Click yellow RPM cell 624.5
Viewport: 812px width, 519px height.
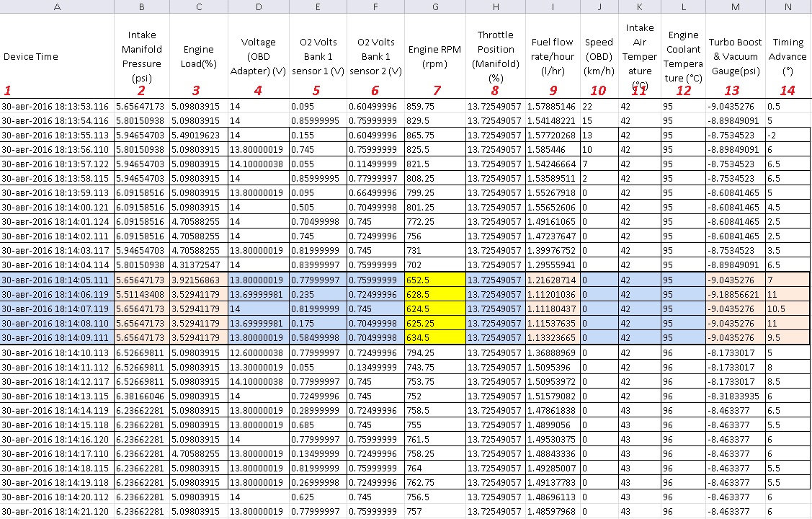[x=435, y=309]
